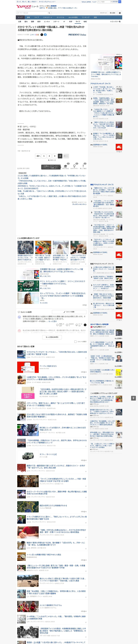
Task: Go to article page 1
Action: click(x=44, y=156)
